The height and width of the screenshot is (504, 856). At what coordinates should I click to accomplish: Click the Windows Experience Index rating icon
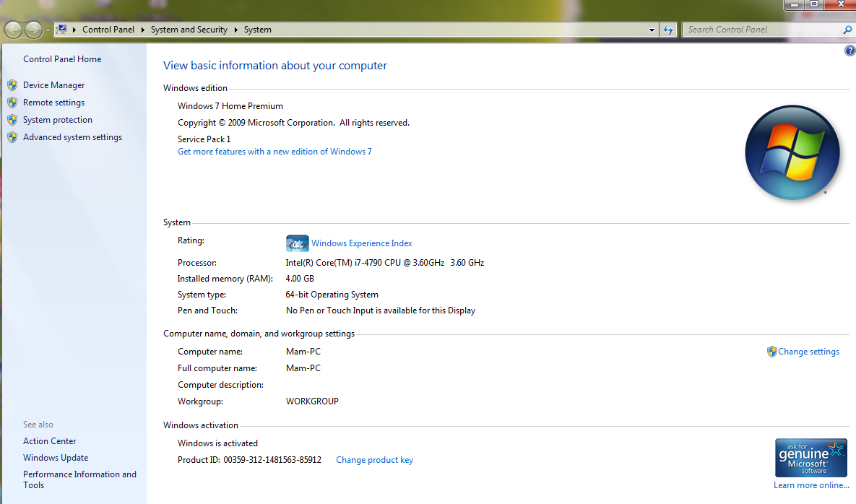click(x=297, y=243)
